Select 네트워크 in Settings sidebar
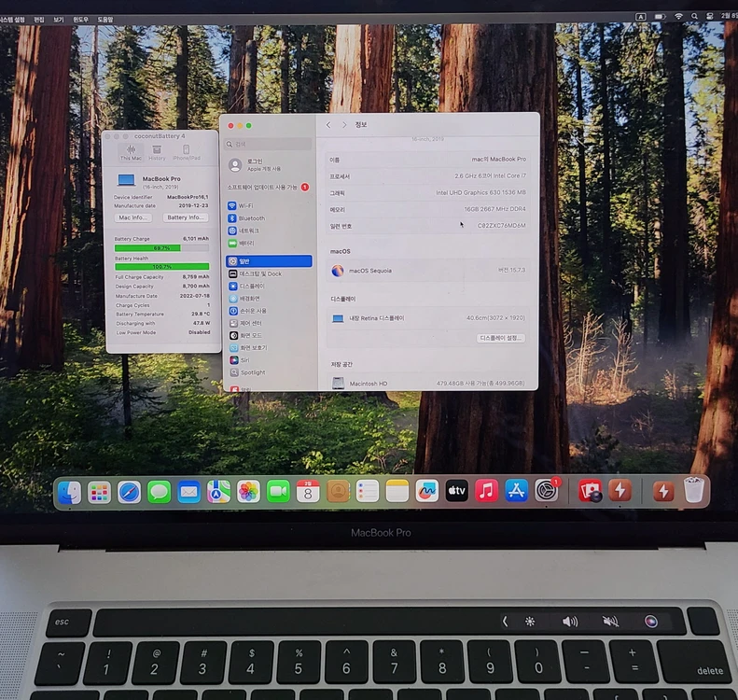The width and height of the screenshot is (738, 700). click(269, 231)
